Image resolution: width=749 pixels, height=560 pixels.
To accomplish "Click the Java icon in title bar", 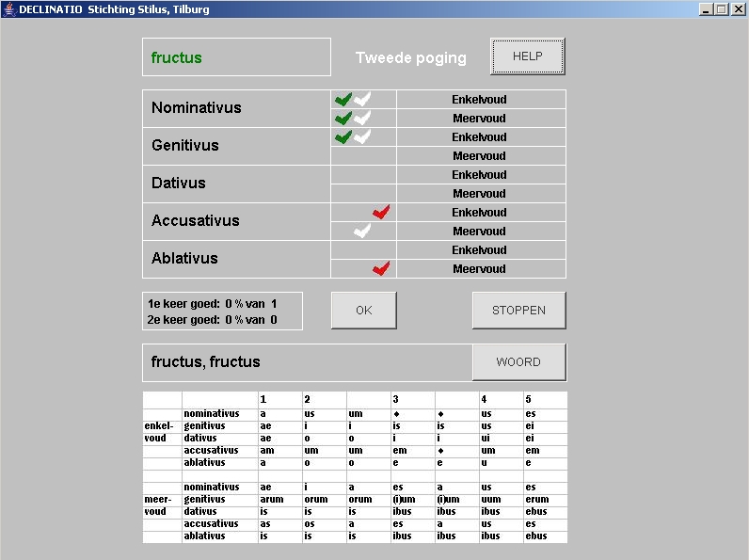I will pyautogui.click(x=9, y=9).
